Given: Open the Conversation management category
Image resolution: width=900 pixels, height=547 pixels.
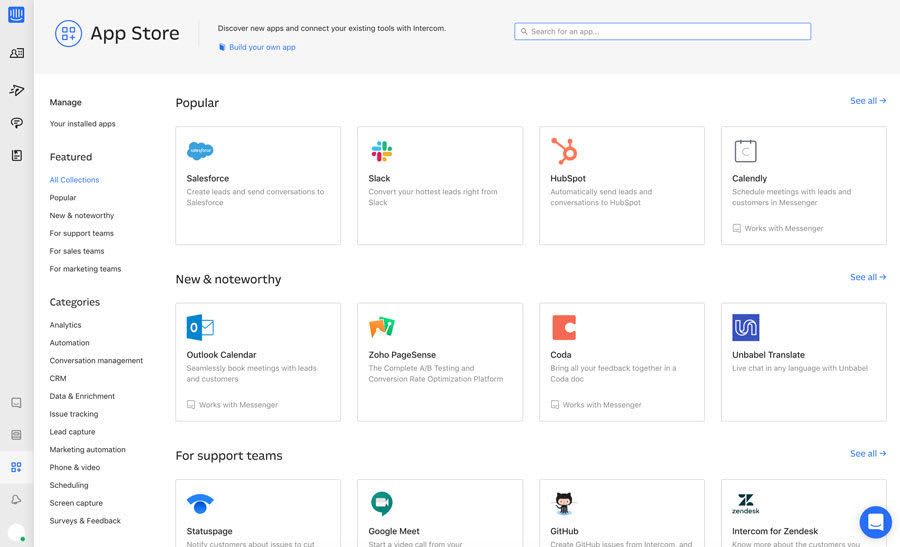Looking at the screenshot, I should [x=96, y=360].
